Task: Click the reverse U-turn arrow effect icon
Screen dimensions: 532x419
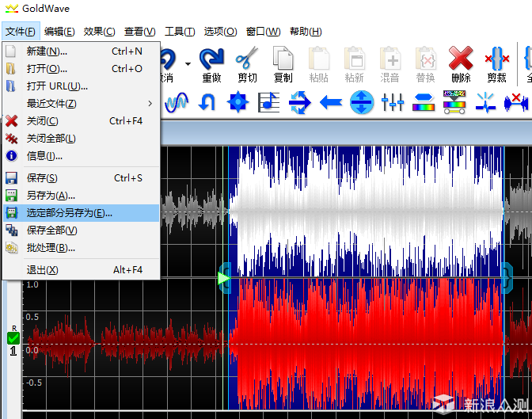Action: [207, 102]
